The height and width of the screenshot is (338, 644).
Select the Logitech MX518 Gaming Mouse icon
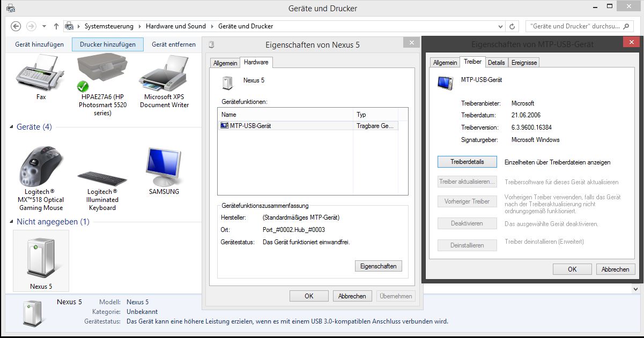[x=41, y=167]
